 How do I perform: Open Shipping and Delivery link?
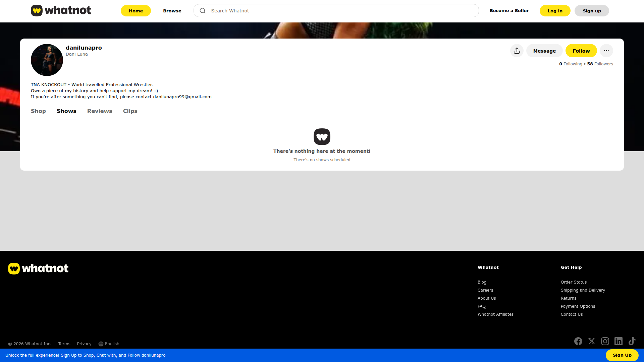click(x=583, y=290)
